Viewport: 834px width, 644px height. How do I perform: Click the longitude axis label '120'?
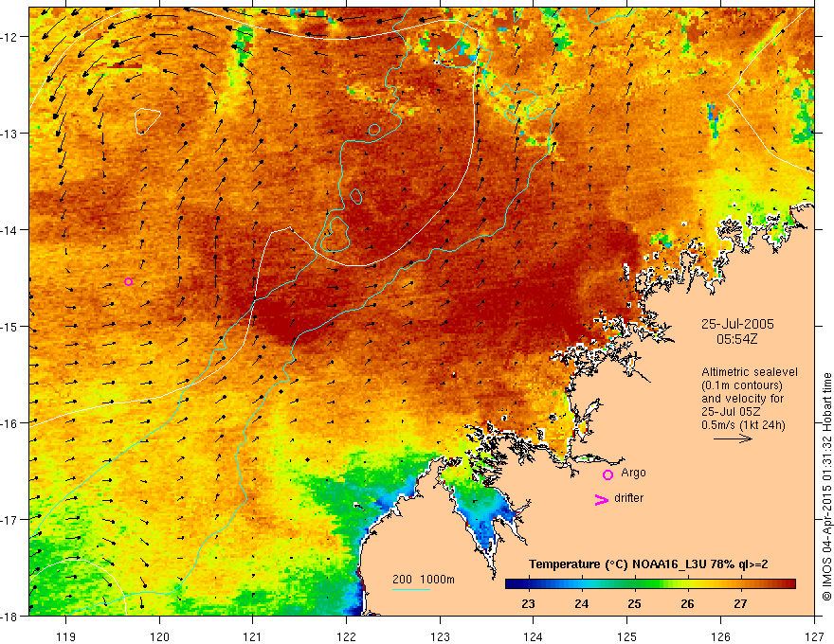click(x=159, y=636)
